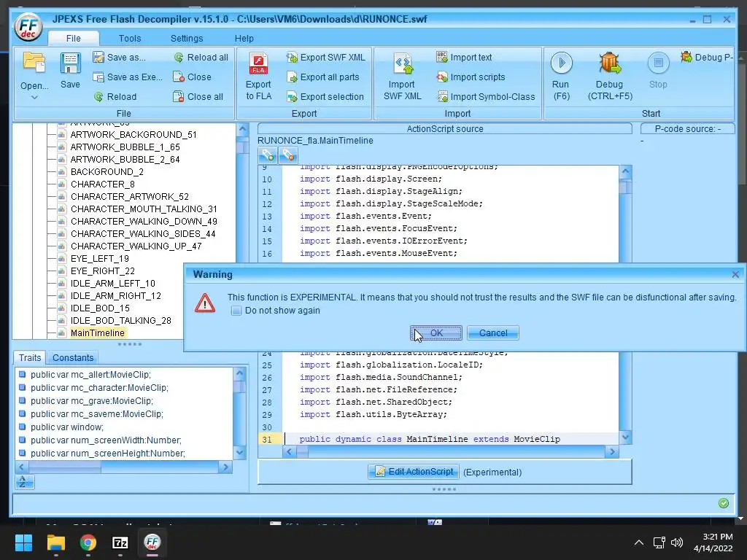Click the warning triangle icon in dialog
The height and width of the screenshot is (560, 747).
point(205,303)
